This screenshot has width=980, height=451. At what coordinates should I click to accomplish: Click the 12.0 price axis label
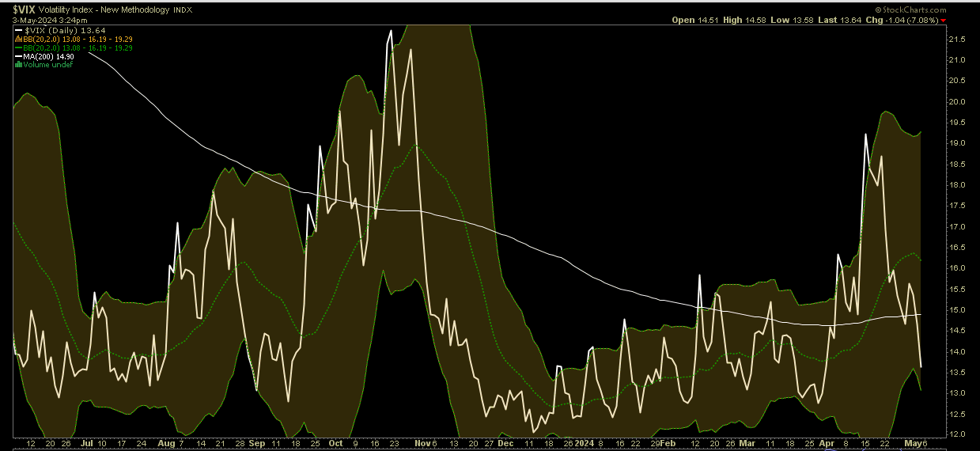tap(955, 434)
